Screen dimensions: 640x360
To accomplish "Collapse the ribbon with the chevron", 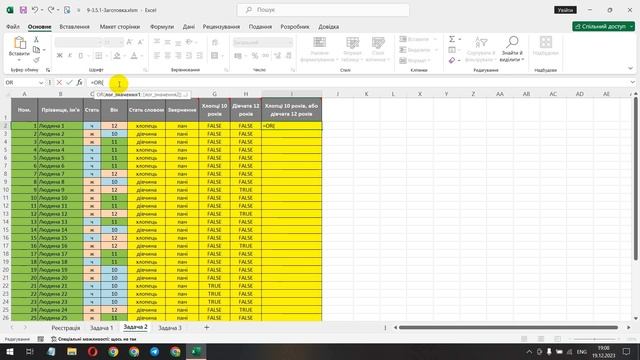I will (630, 68).
